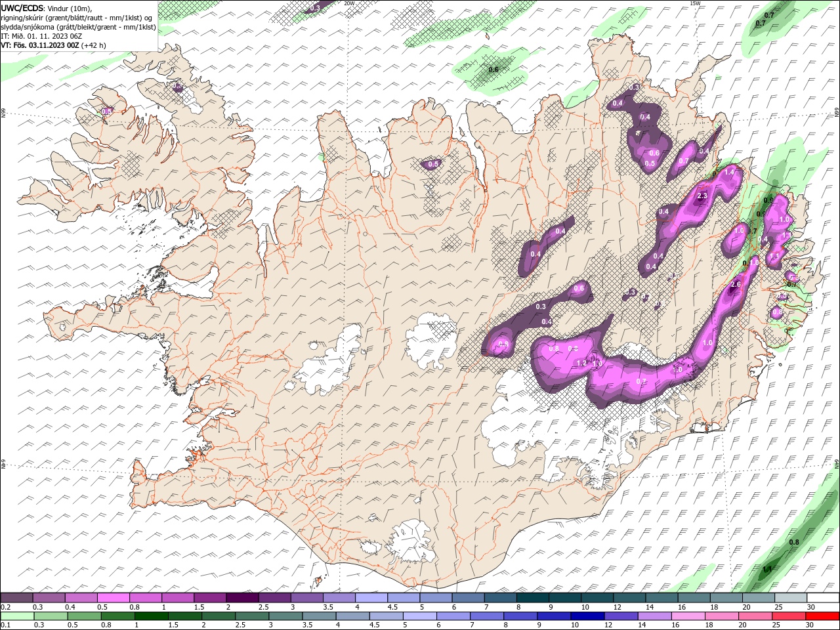Click the 20W longitude label
The width and height of the screenshot is (840, 630).
point(350,3)
